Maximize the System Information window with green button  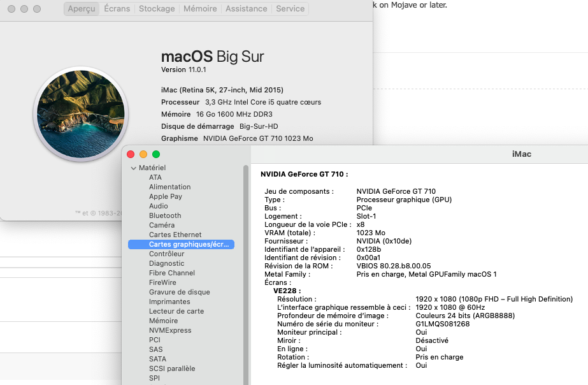click(156, 154)
